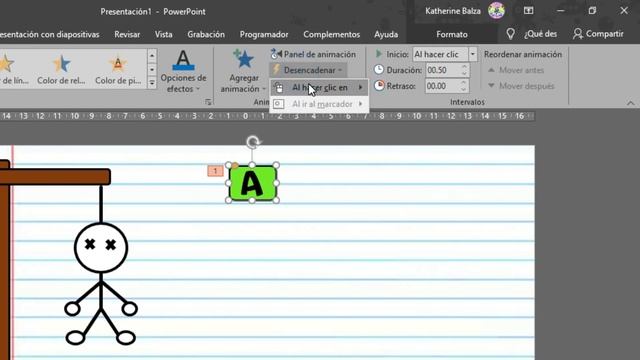Collapse the ribbon with chevron

pyautogui.click(x=631, y=103)
